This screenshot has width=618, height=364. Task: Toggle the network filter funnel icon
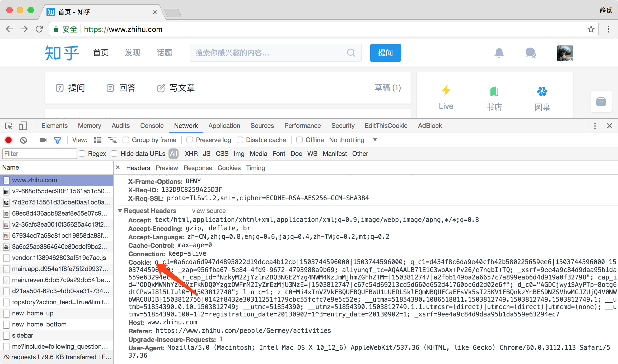pyautogui.click(x=57, y=140)
